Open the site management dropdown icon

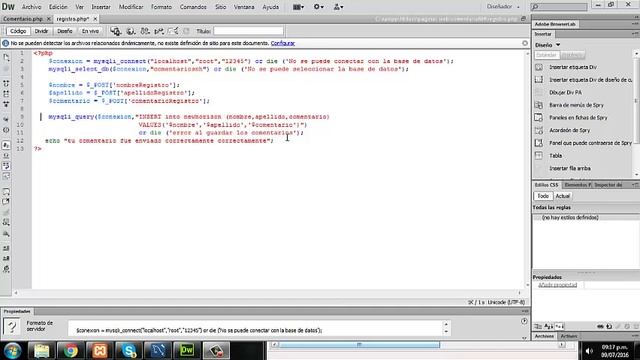pyautogui.click(x=338, y=7)
